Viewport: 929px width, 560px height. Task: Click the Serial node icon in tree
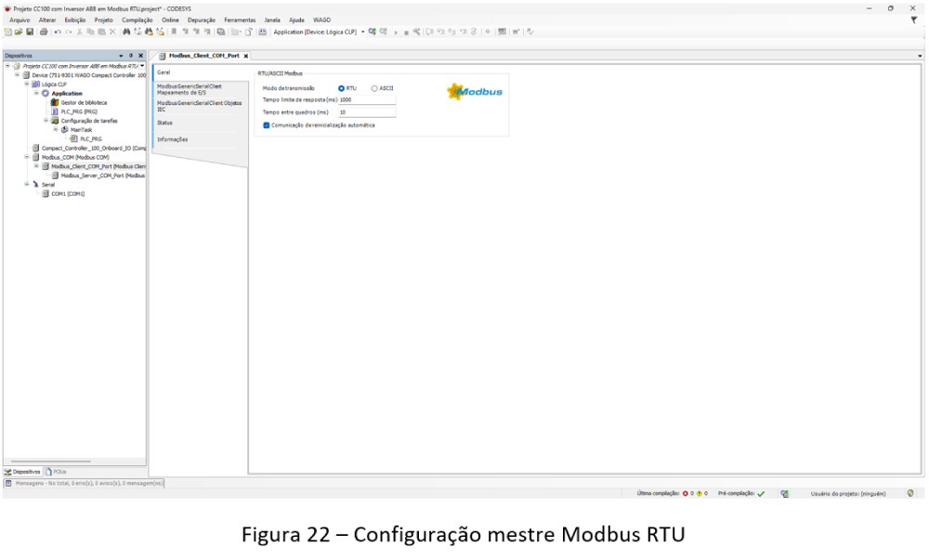(35, 185)
